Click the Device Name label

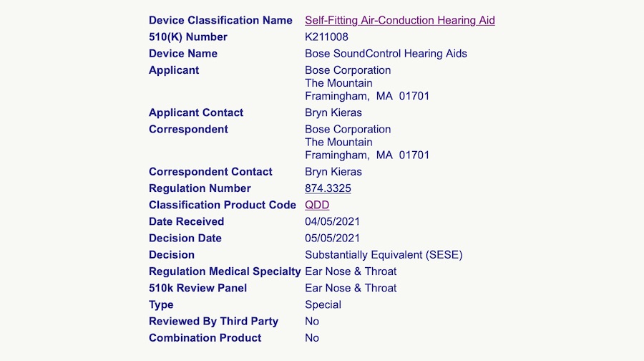tap(182, 54)
